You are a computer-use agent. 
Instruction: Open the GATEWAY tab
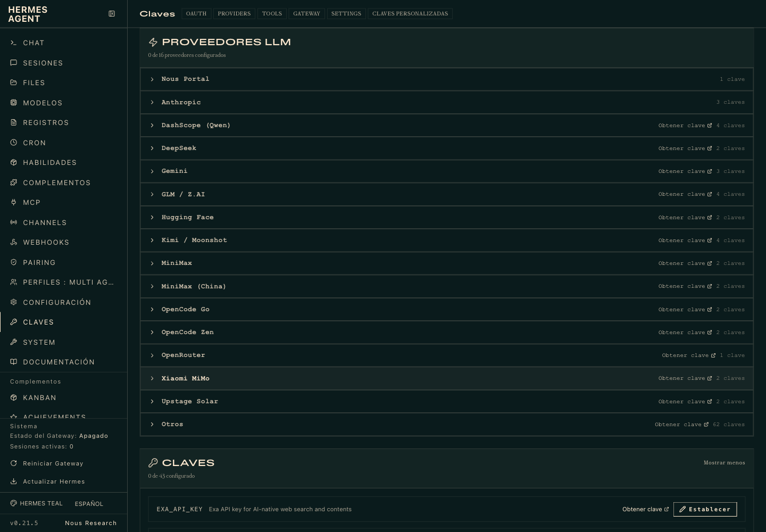pyautogui.click(x=307, y=14)
